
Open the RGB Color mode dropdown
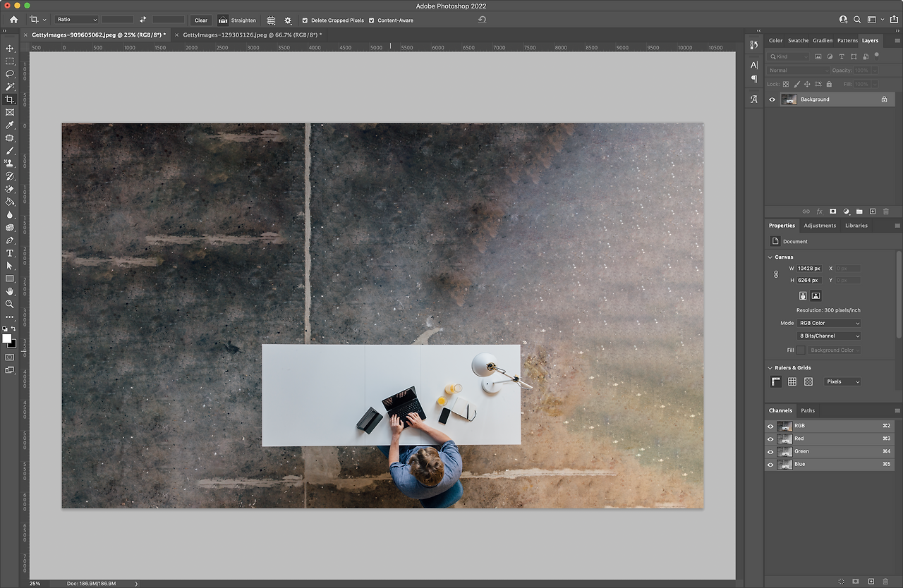(829, 323)
